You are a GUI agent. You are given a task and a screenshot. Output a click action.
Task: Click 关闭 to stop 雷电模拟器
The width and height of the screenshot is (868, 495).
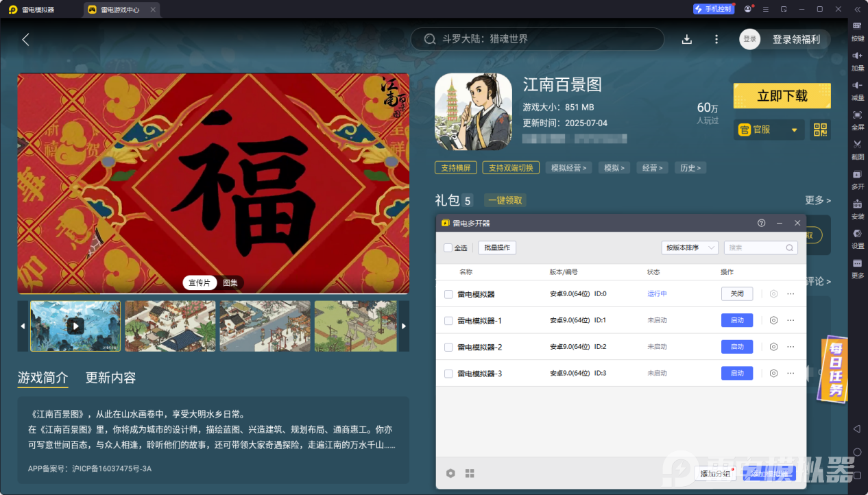tap(737, 293)
